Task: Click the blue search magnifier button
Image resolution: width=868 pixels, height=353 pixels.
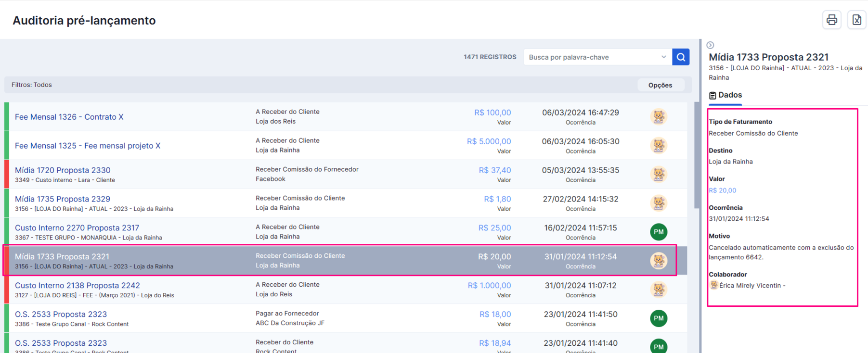Action: pos(681,57)
